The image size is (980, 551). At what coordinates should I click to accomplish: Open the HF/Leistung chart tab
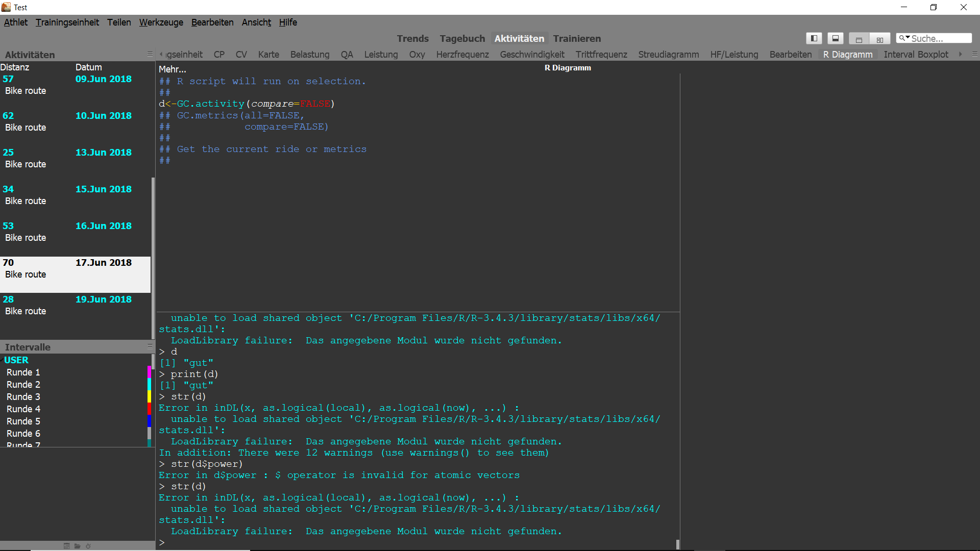[x=734, y=55]
